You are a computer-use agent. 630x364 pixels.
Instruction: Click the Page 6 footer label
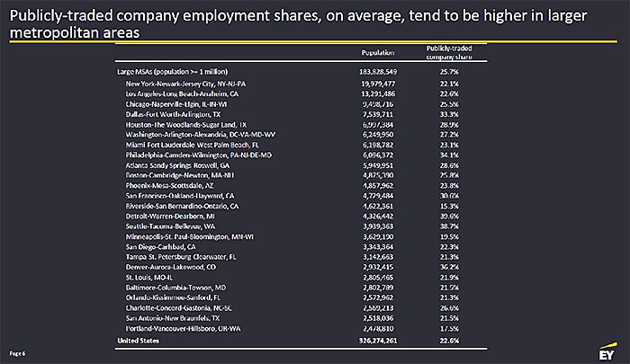18,353
